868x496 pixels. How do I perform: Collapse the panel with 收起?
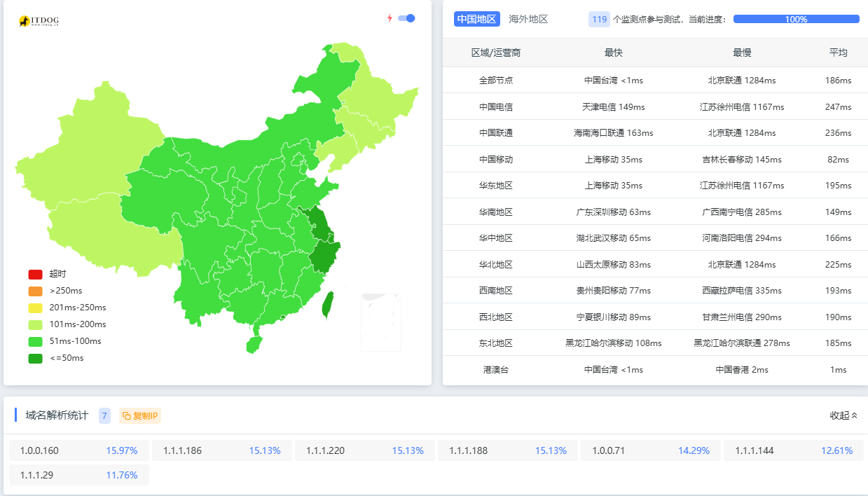pyautogui.click(x=843, y=415)
